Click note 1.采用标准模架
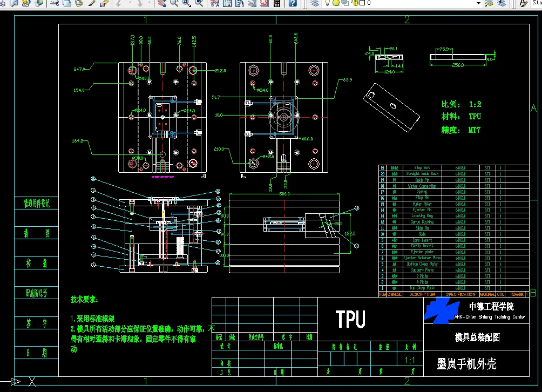The height and width of the screenshot is (392, 542). coord(92,319)
